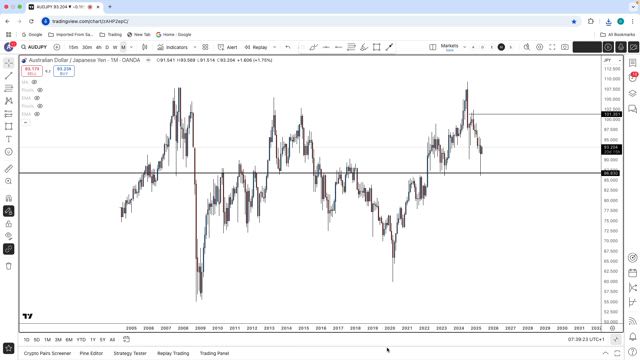The image size is (640, 360).
Task: Select the ruler measure tool
Action: [x=9, y=169]
